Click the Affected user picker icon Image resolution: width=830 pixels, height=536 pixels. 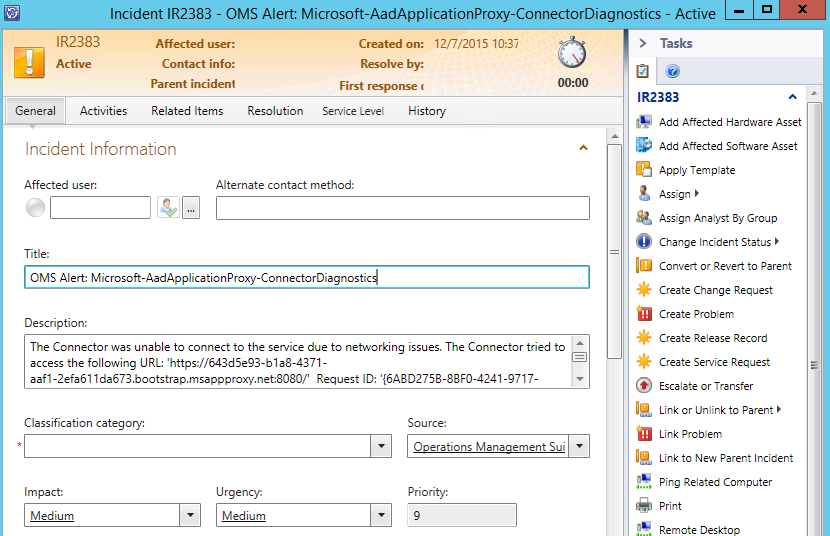click(168, 208)
